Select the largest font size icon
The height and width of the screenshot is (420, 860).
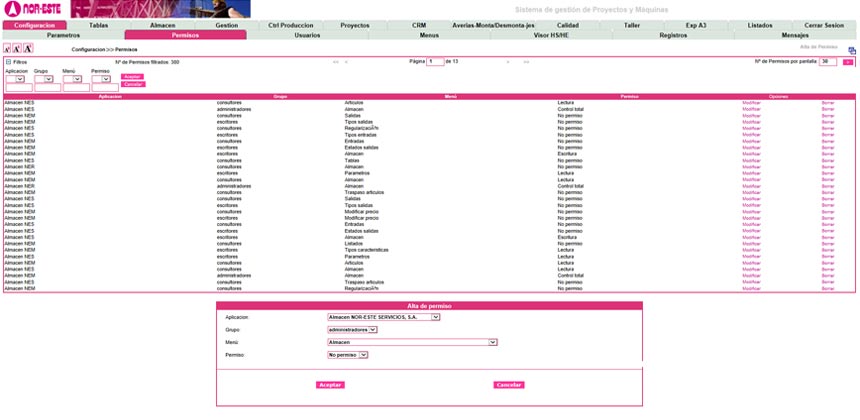pos(28,48)
